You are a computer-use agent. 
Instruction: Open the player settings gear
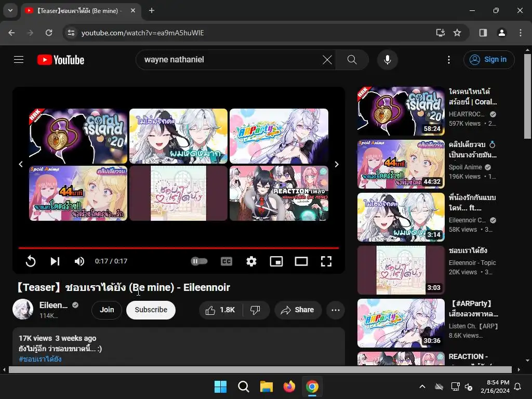pyautogui.click(x=251, y=261)
